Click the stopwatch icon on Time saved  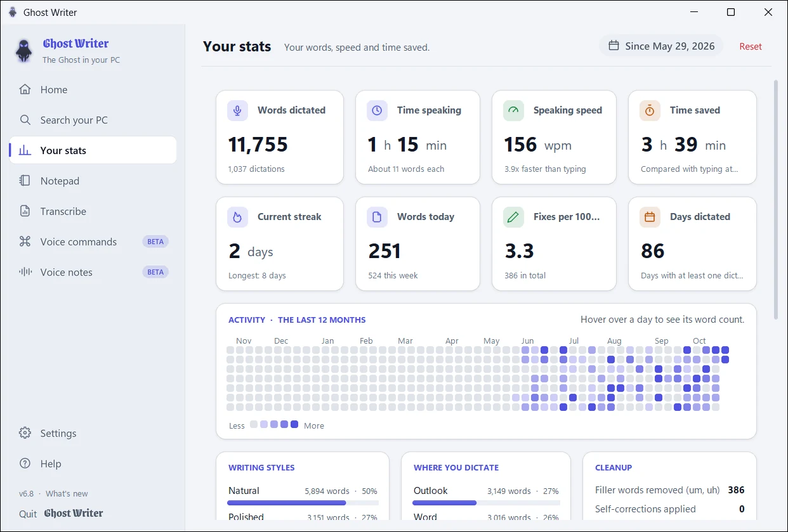coord(650,110)
